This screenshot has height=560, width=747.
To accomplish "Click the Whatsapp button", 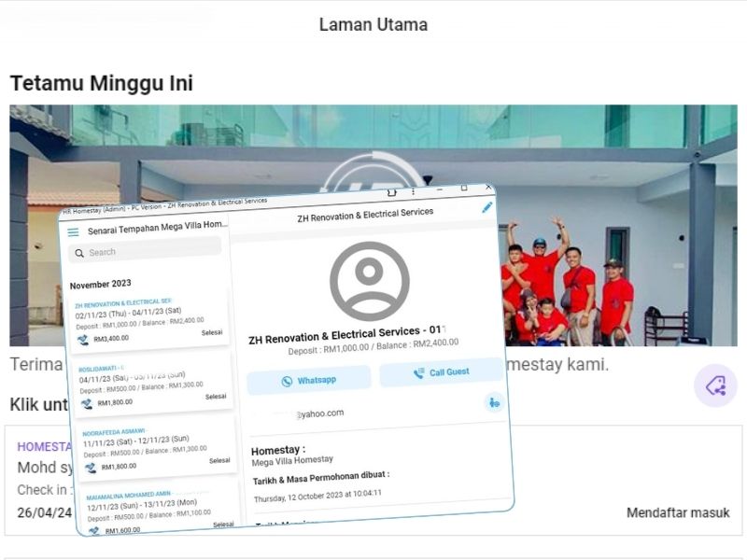I will click(x=309, y=381).
